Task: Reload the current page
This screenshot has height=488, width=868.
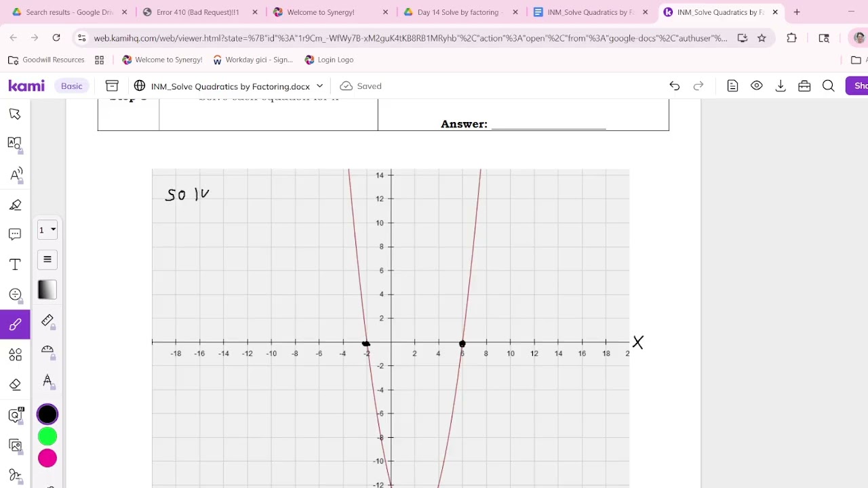Action: point(56,38)
